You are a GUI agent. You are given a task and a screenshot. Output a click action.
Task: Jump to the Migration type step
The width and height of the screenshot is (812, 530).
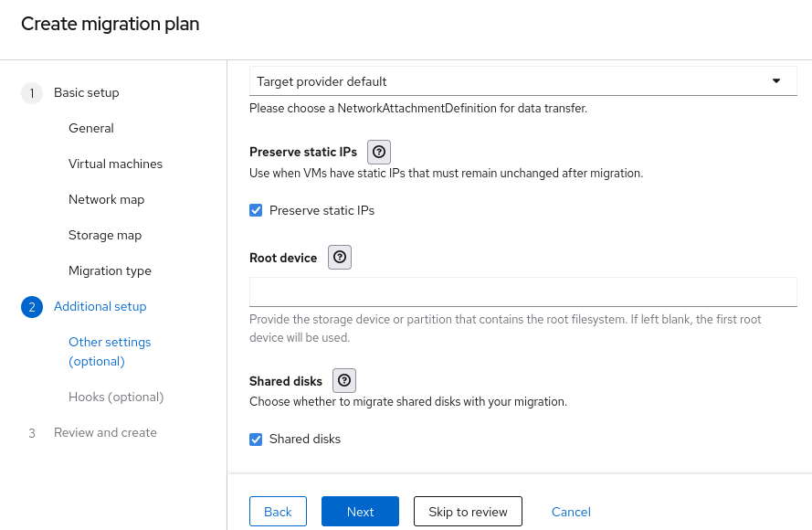[x=110, y=271]
